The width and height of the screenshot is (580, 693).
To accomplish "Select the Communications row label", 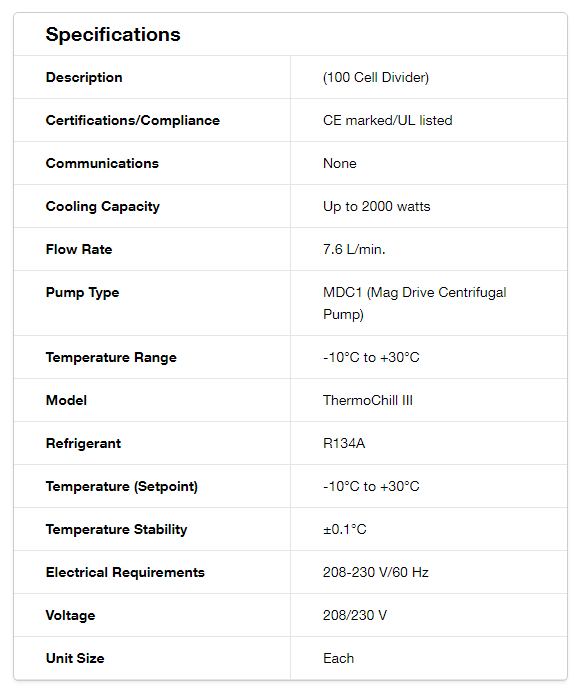I will (102, 163).
